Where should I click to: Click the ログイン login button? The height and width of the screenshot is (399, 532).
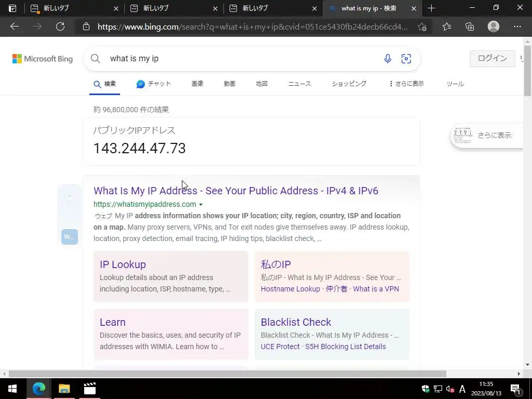493,58
